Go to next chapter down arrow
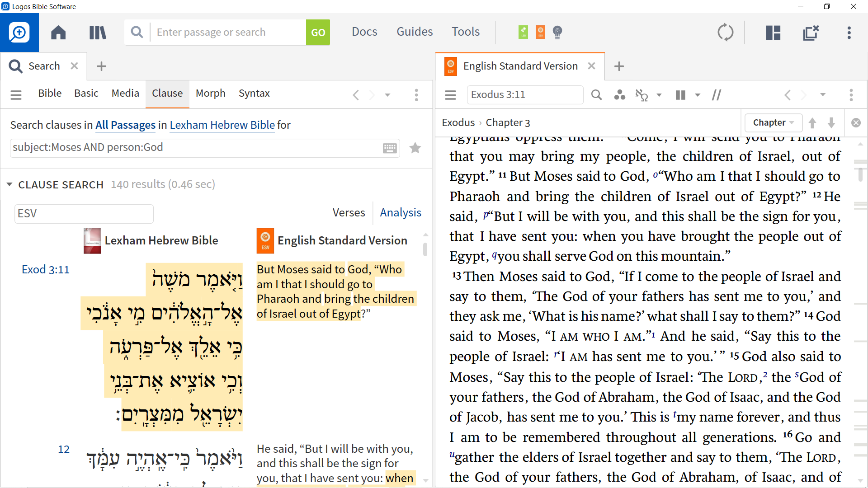This screenshot has height=488, width=868. click(x=831, y=122)
